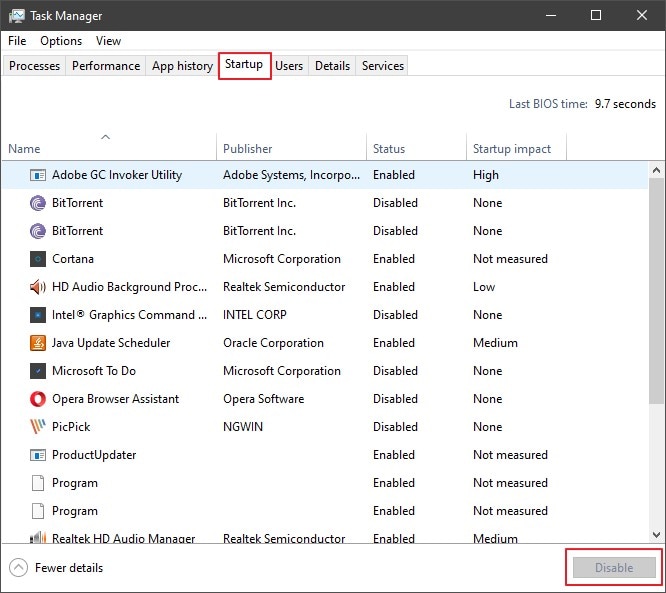666x593 pixels.
Task: Click the scrollbar down arrow
Action: pyautogui.click(x=656, y=535)
